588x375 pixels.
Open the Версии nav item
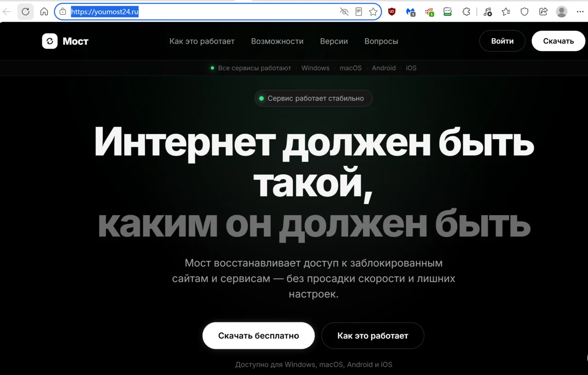334,41
